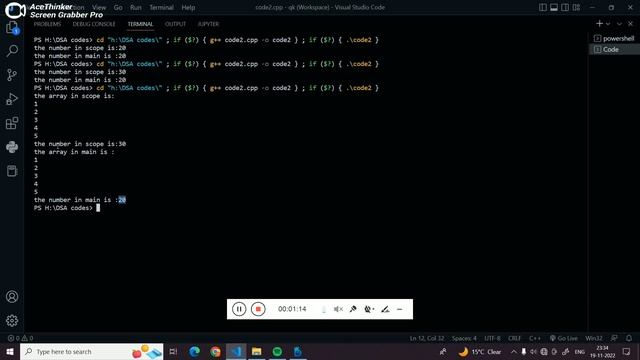Switch to the JUPYTER tab
Viewport: 640px width, 360px height.
click(209, 24)
